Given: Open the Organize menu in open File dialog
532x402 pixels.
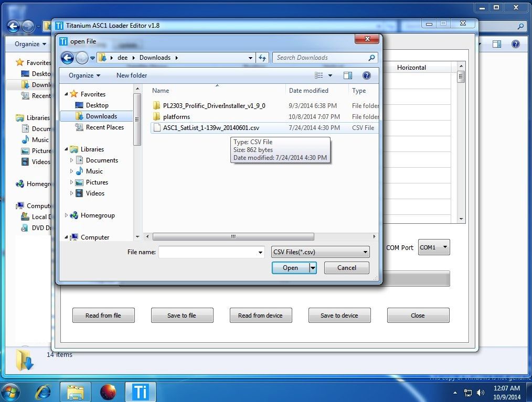Looking at the screenshot, I should coord(84,75).
